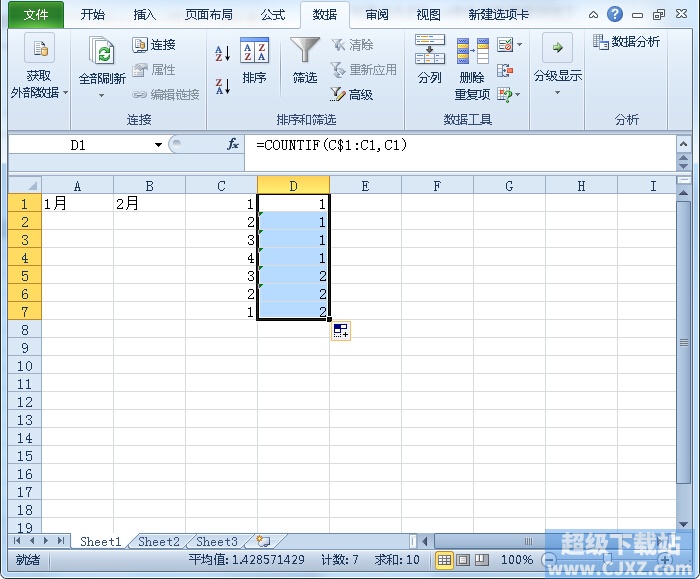Switch to the Insert (插入) tab
700x579 pixels.
click(x=145, y=15)
